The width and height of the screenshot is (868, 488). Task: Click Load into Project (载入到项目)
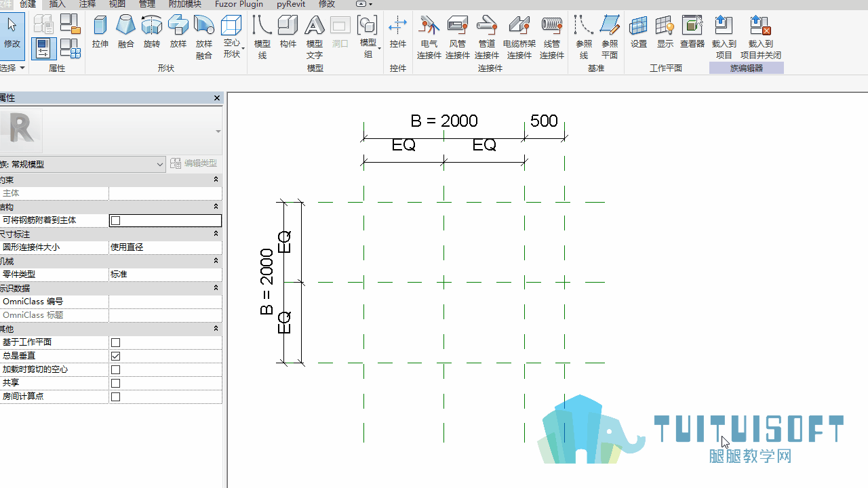[724, 37]
